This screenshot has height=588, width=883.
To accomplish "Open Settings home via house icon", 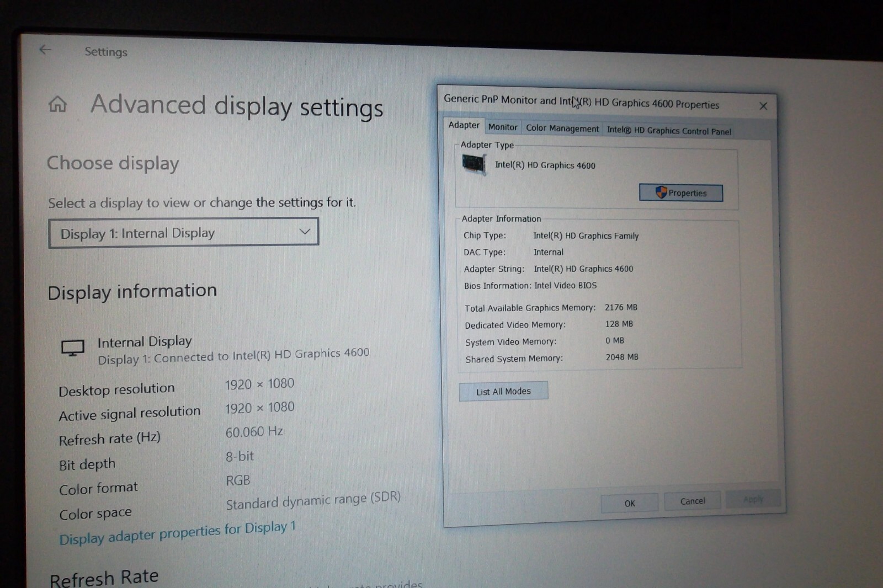I will [x=57, y=104].
